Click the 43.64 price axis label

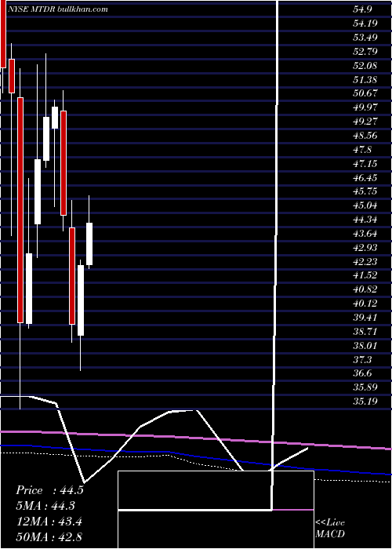point(365,233)
